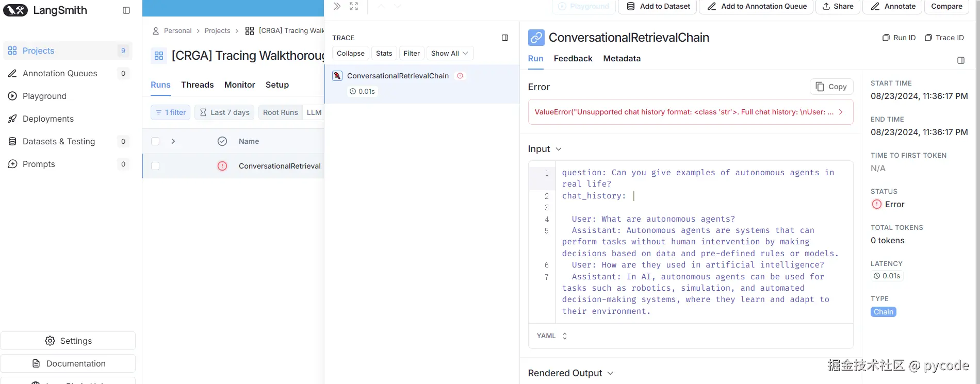Screen dimensions: 980x384
Task: Click the Compare button
Action: [x=946, y=7]
